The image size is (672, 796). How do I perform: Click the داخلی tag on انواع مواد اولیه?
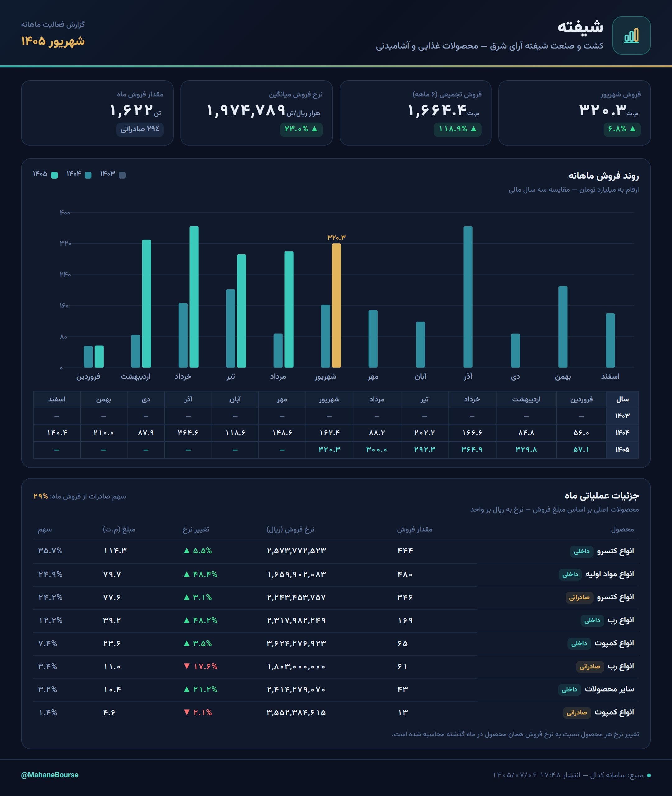pos(570,574)
